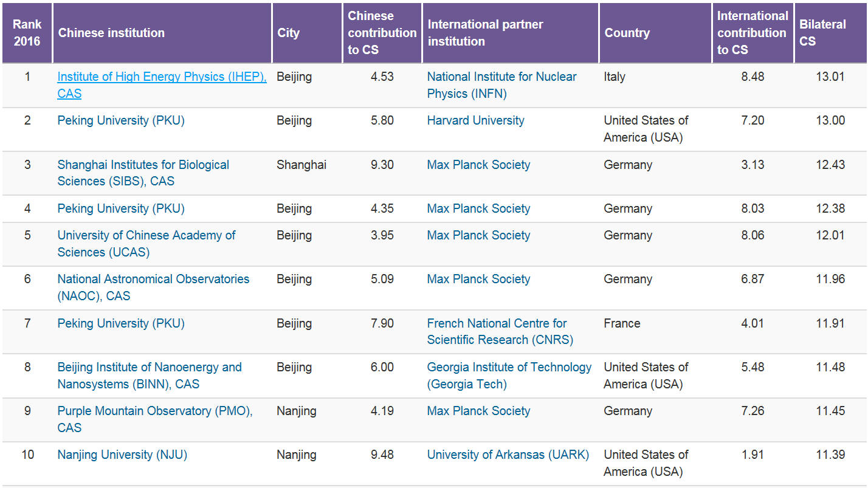Visit the Georgia Institute of Technology link
Viewport: 868px width, 488px height.
point(509,367)
